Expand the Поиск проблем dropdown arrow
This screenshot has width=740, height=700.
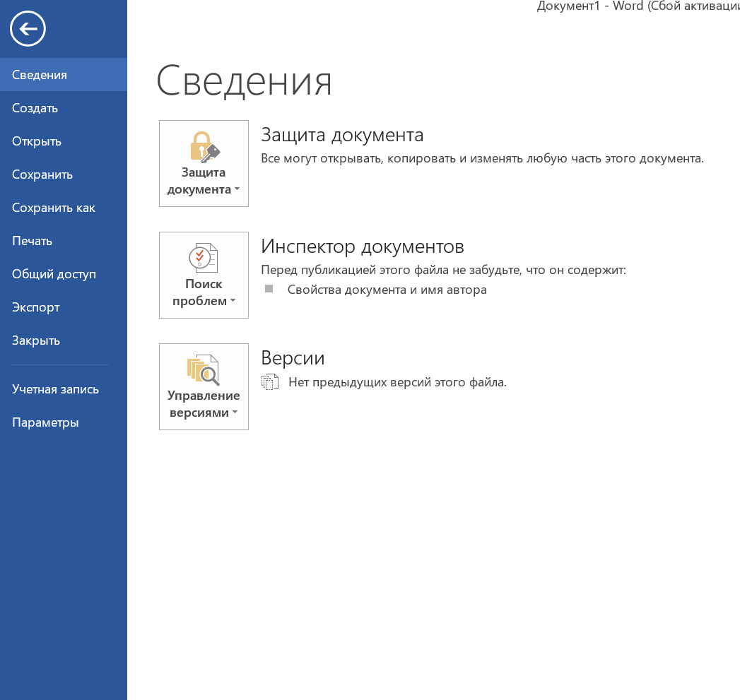233,300
